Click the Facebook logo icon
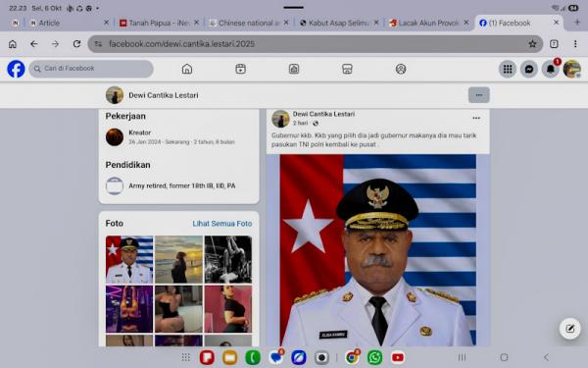The image size is (588, 368). [x=16, y=69]
